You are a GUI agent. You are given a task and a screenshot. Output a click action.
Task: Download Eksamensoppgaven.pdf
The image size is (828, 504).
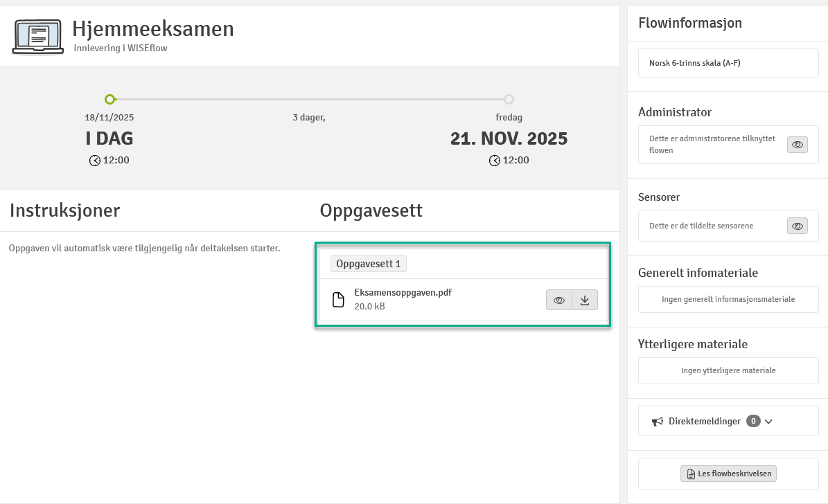pyautogui.click(x=585, y=300)
